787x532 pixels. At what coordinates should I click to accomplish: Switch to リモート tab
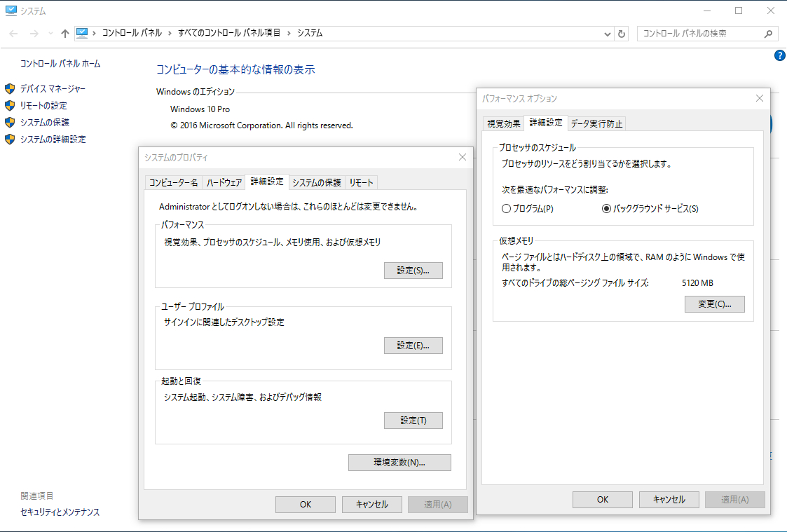pos(362,183)
